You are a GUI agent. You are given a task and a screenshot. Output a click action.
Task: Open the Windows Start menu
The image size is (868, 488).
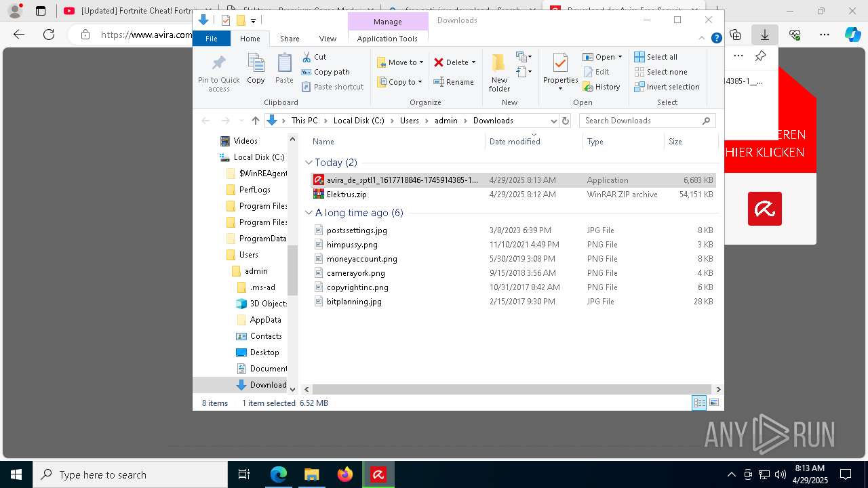pos(16,474)
